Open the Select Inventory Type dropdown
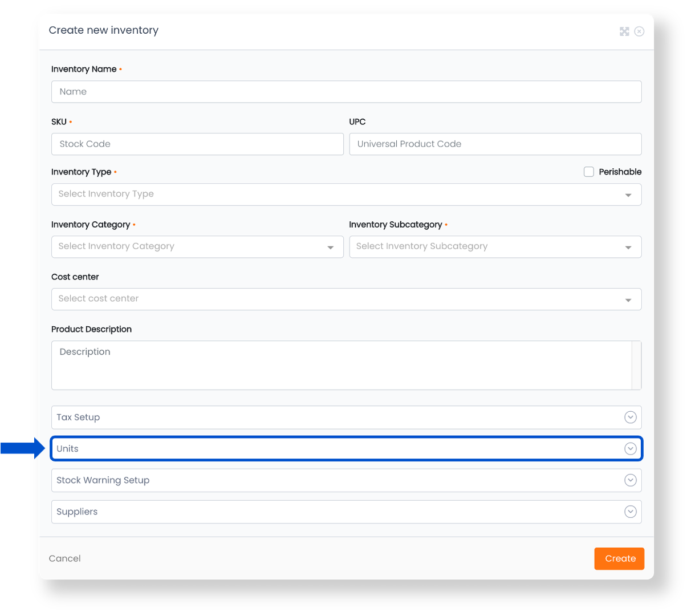 347,194
